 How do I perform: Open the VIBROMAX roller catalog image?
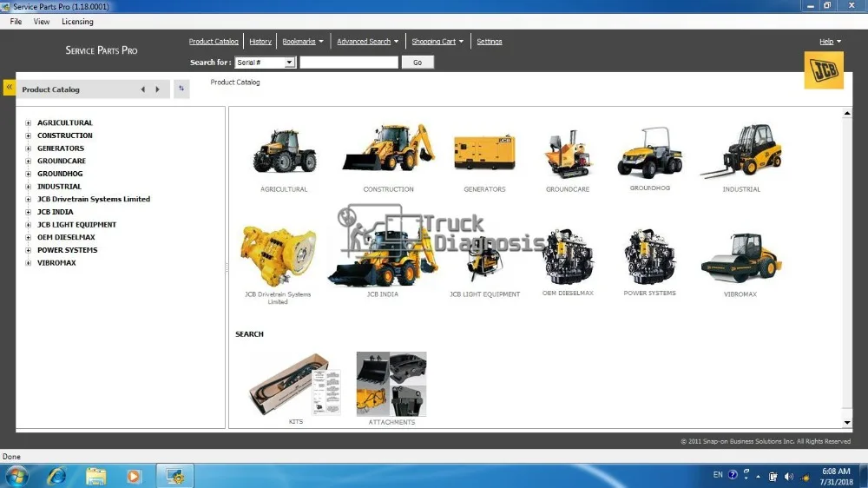(740, 258)
